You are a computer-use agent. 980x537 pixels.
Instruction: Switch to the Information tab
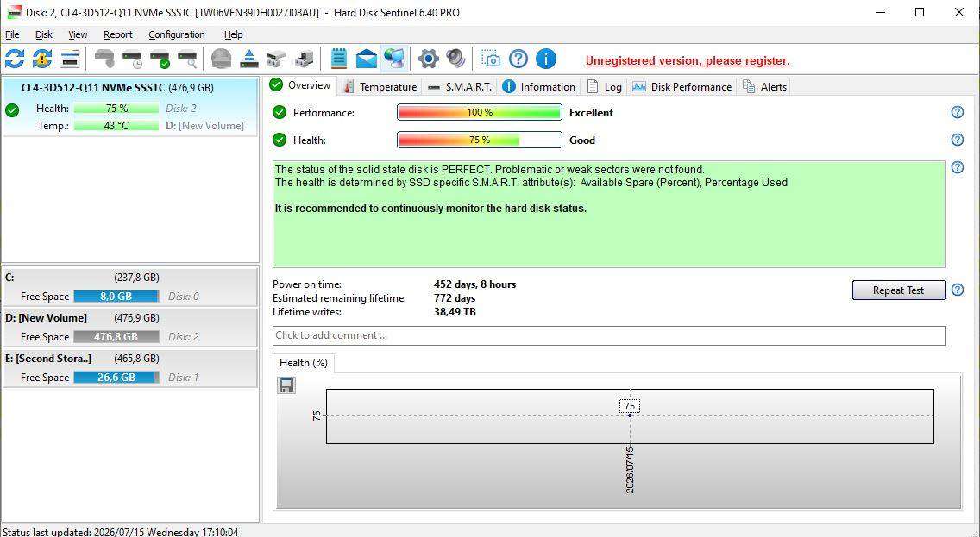(x=539, y=87)
